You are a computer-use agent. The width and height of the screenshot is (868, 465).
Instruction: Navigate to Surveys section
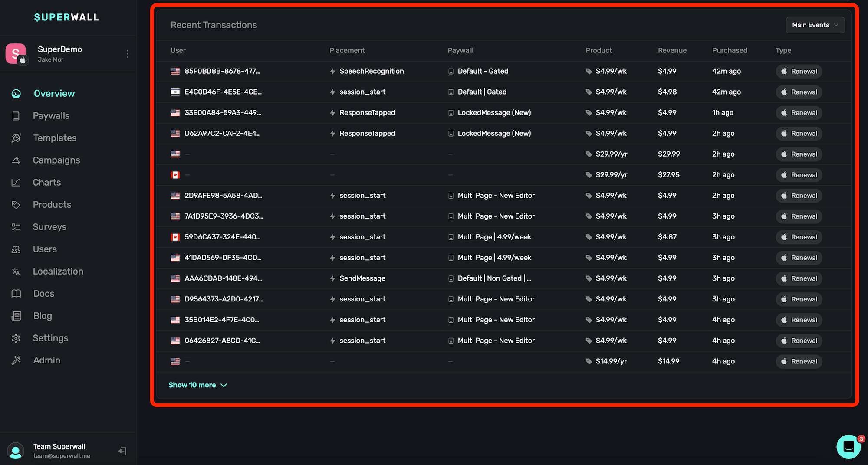click(49, 227)
